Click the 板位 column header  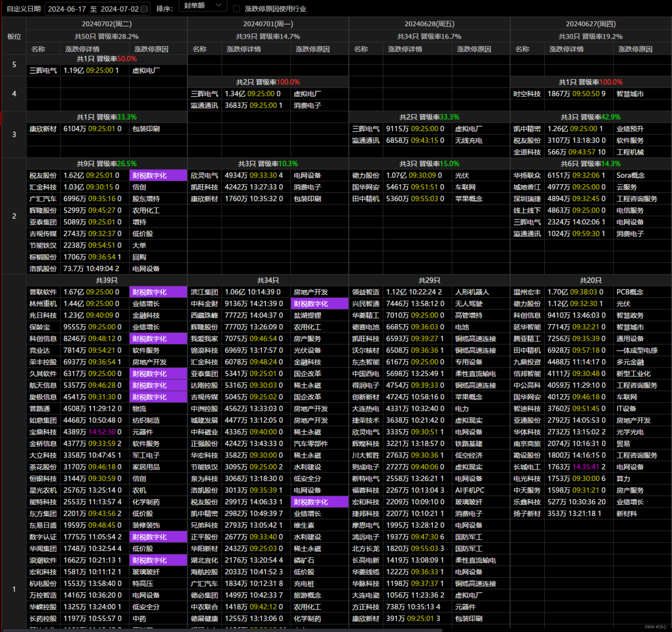click(14, 37)
